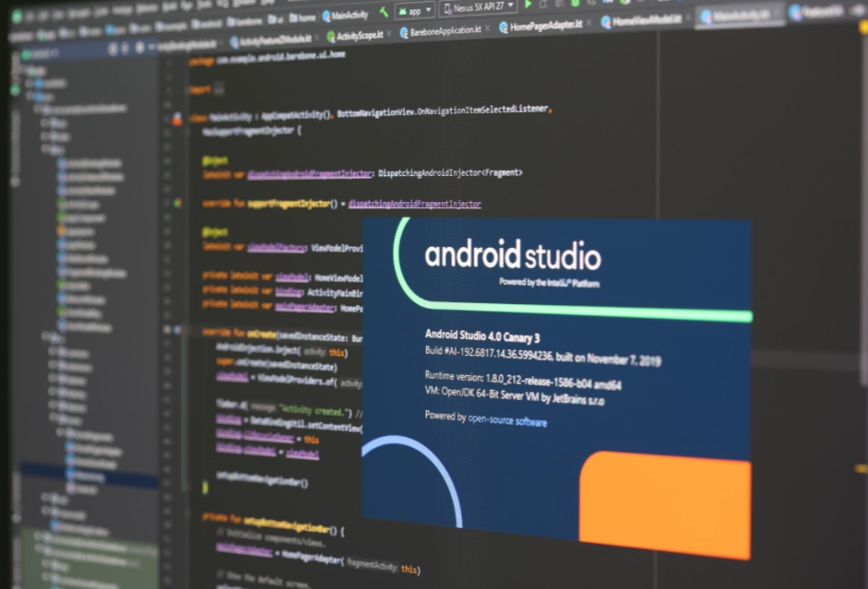Open the HomePagerAdapter.kt tab
The height and width of the screenshot is (589, 868).
tap(546, 26)
